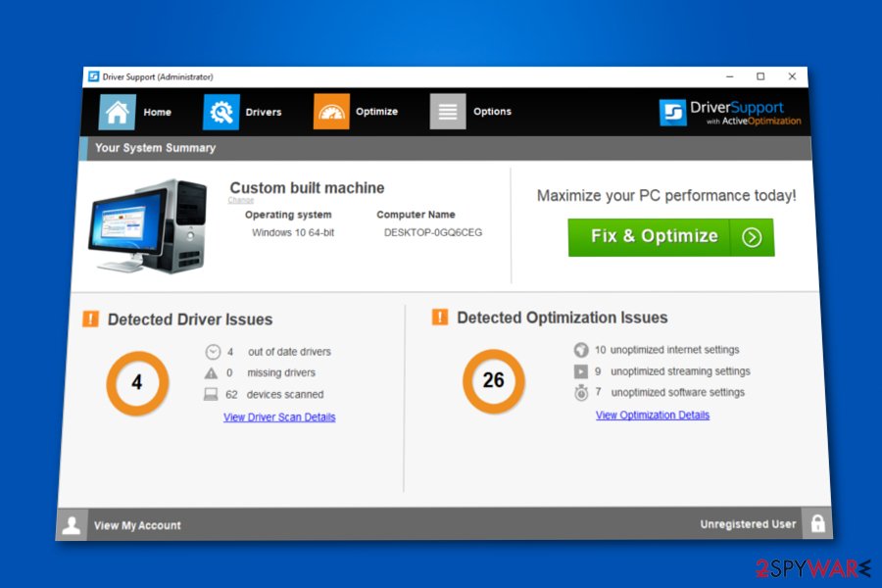
Task: Click the 'Detected Driver Issues' heading
Action: 190,319
